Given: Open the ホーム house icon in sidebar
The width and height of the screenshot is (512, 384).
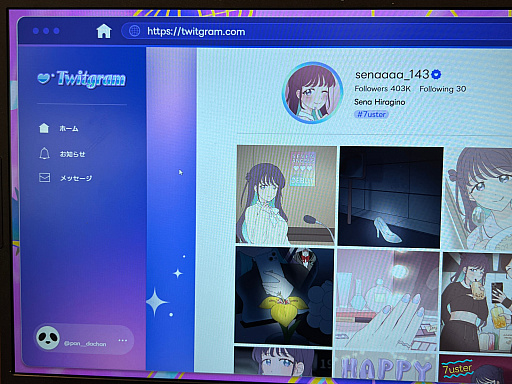Looking at the screenshot, I should 44,128.
